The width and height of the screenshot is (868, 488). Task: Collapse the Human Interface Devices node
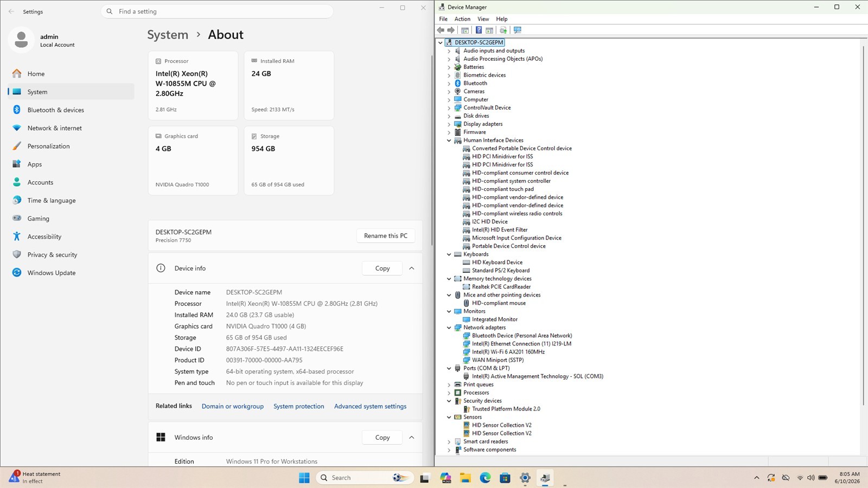449,140
